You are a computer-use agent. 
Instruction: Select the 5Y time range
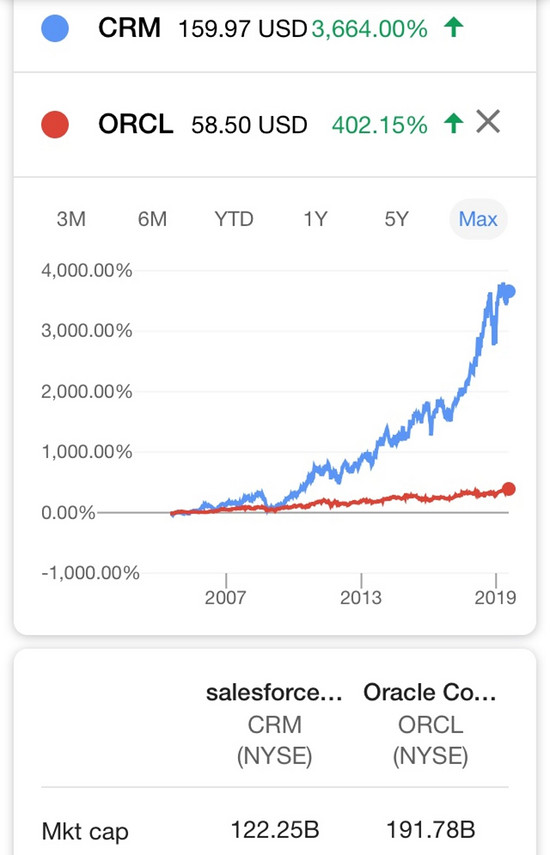click(396, 219)
